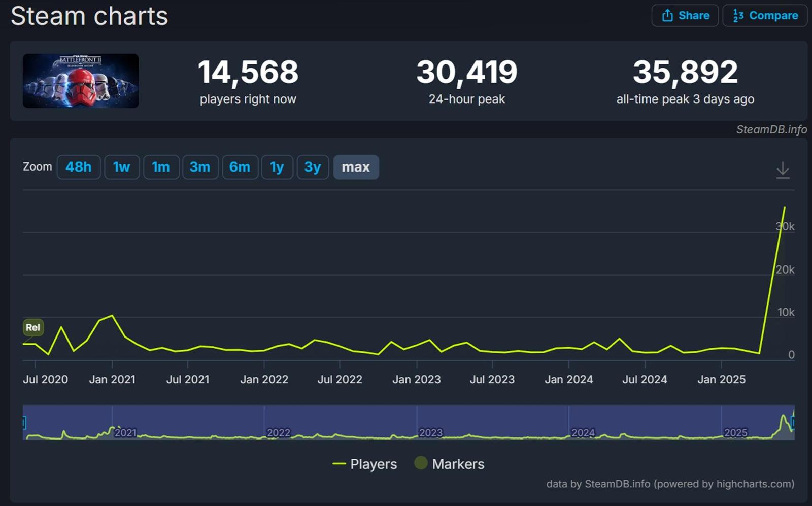
Task: Click the Jan 2021 axis label
Action: click(112, 379)
